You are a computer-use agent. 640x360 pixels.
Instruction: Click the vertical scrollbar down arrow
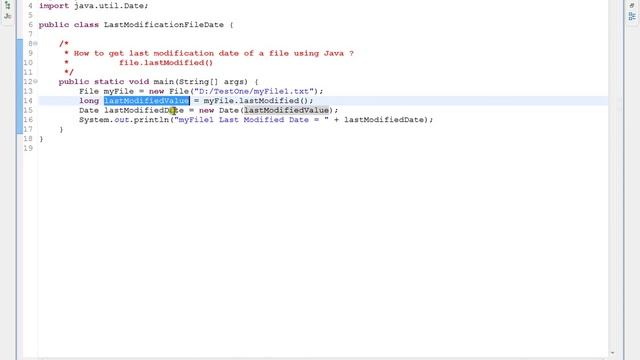[x=612, y=353]
